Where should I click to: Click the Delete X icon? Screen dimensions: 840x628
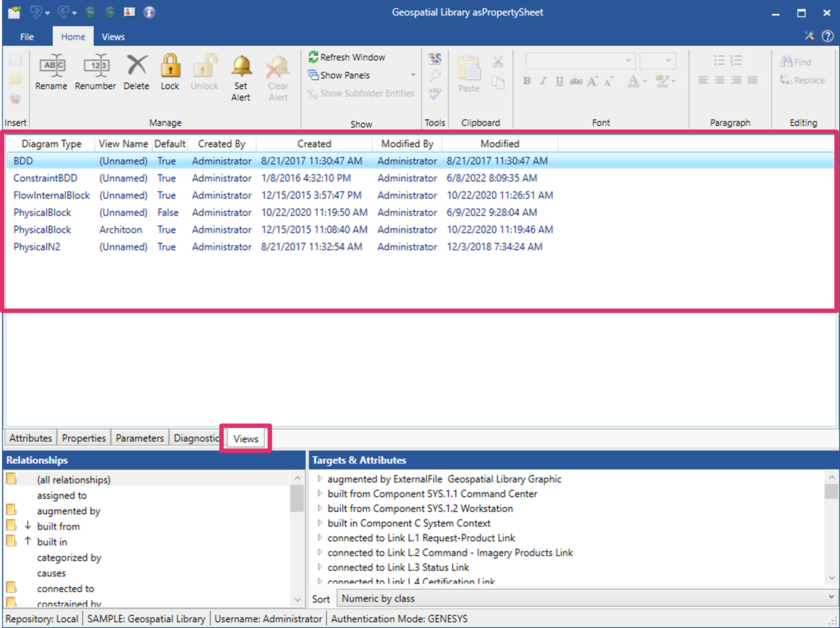pos(136,65)
